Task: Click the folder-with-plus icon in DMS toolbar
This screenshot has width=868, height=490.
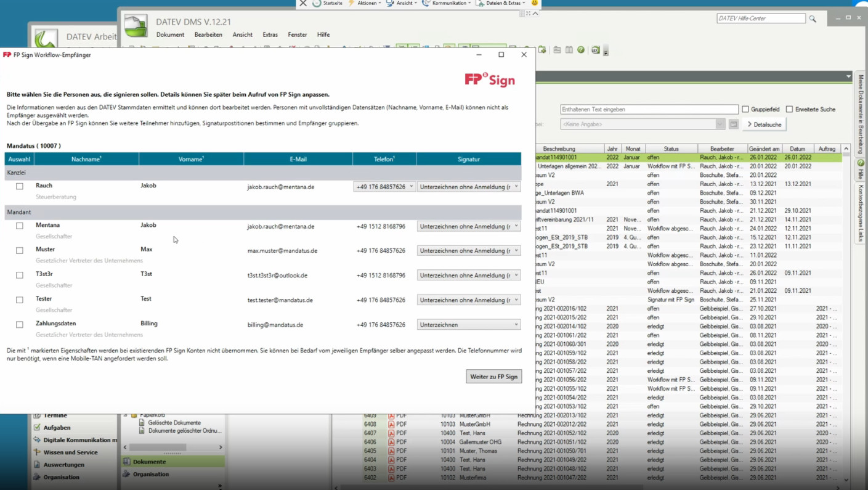Action: [x=542, y=50]
